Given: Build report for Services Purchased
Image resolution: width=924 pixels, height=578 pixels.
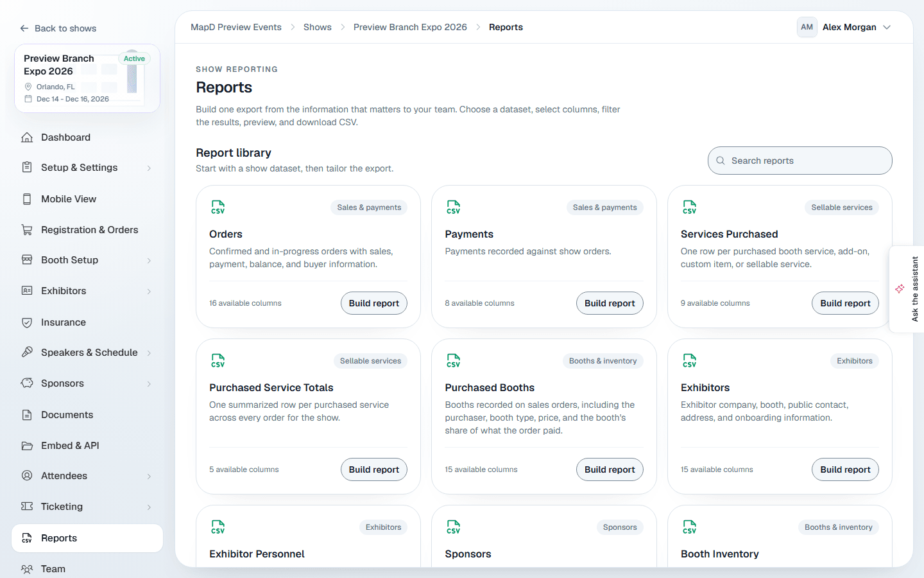Looking at the screenshot, I should [845, 303].
